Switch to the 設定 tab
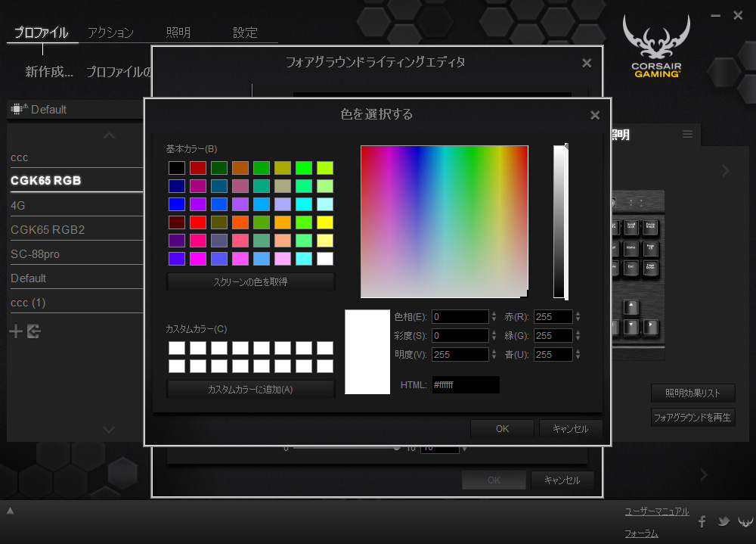Viewport: 756px width, 544px height. 245,33
